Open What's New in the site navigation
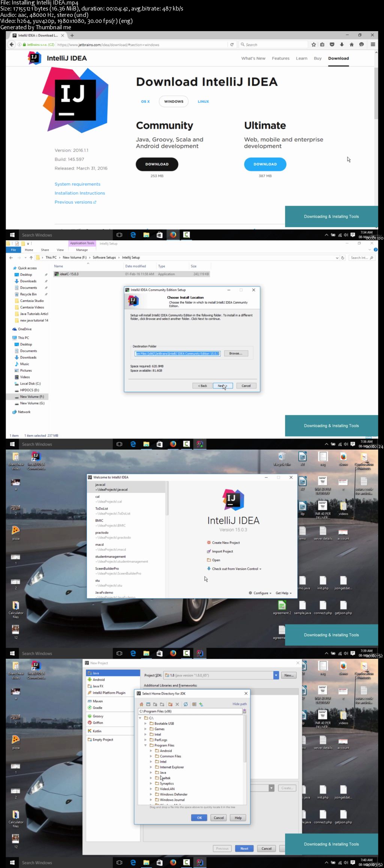Image resolution: width=384 pixels, height=868 pixels. coord(253,58)
